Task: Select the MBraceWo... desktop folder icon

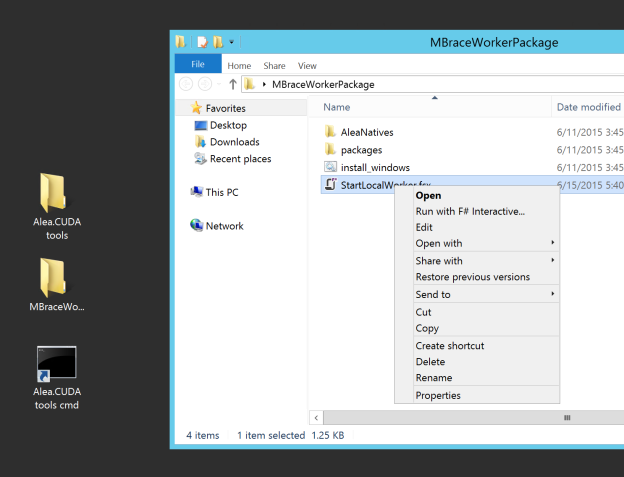Action: click(57, 284)
